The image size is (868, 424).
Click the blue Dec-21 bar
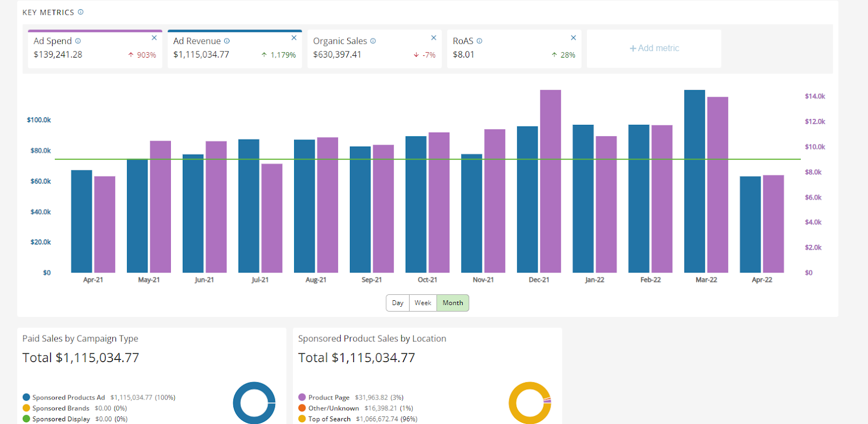pyautogui.click(x=527, y=199)
